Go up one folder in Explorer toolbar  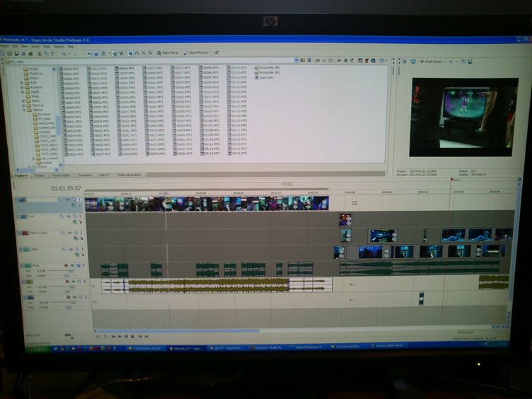303,60
